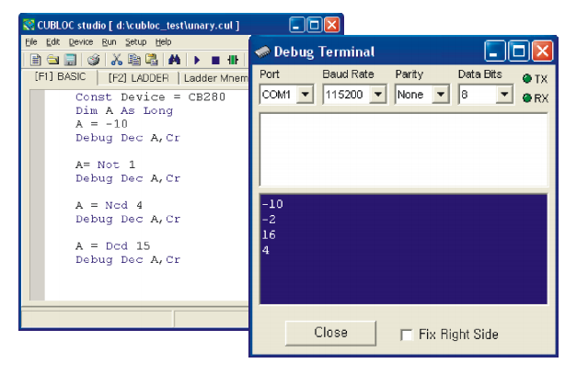Switch to the [F2] LADDER tab
Image resolution: width=588 pixels, height=386 pixels.
coord(137,77)
